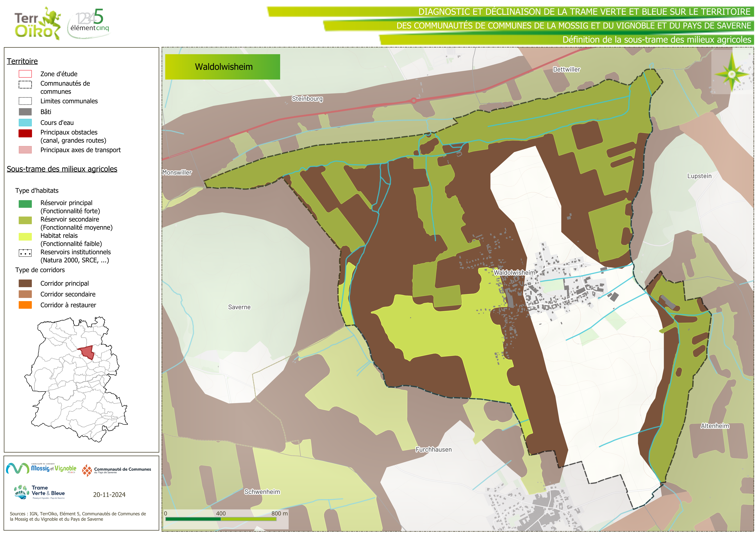Click the Communauté de Communes Saverne logo
Screen dimensions: 756x534
(116, 470)
